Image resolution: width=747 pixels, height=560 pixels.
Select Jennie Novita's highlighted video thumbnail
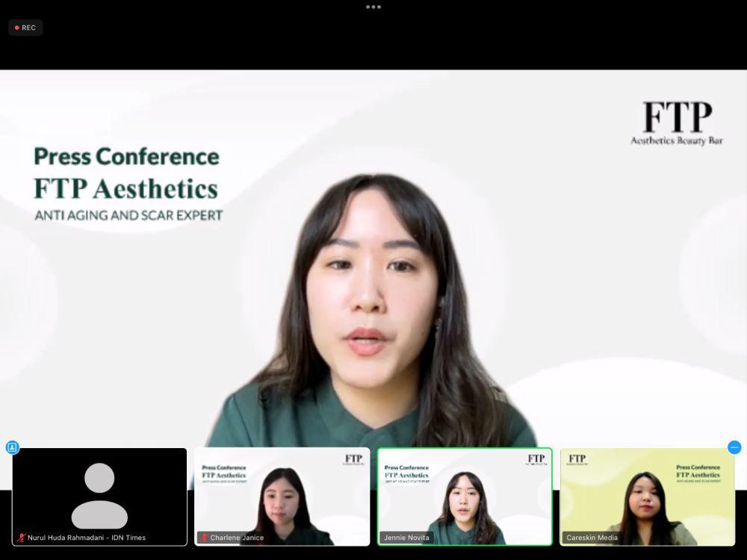pyautogui.click(x=465, y=497)
